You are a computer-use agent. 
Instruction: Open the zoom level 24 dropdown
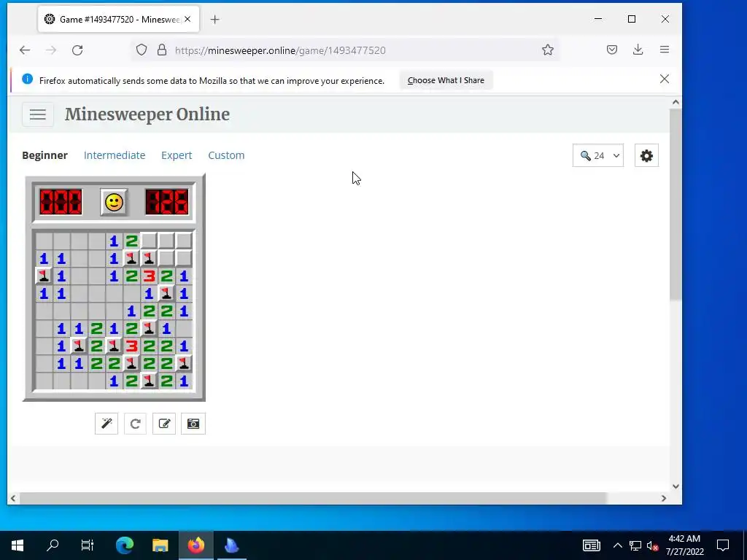[598, 156]
